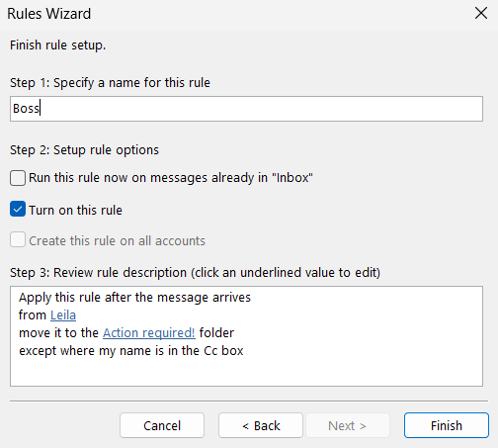Tick Create this rule on all accounts
This screenshot has height=448, width=498.
18,239
